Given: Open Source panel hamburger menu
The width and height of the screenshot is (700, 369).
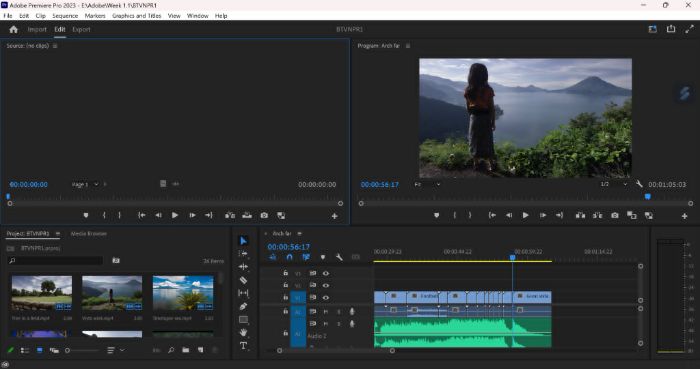Looking at the screenshot, I should [55, 46].
